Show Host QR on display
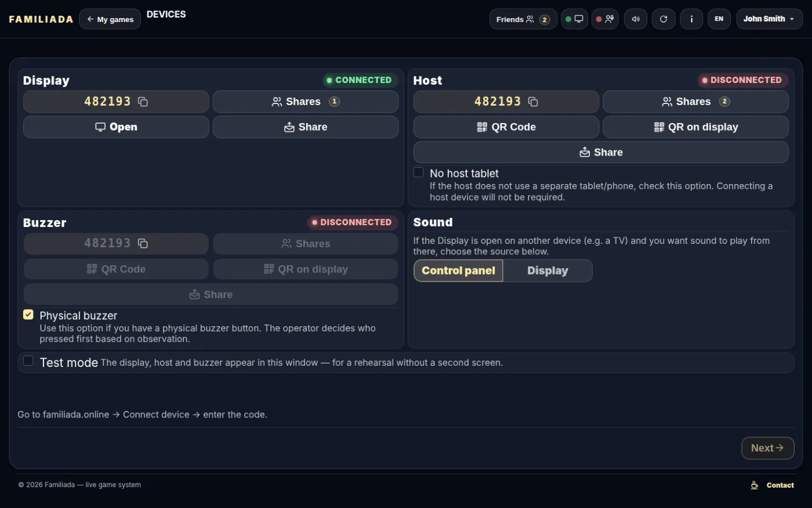 pyautogui.click(x=696, y=127)
